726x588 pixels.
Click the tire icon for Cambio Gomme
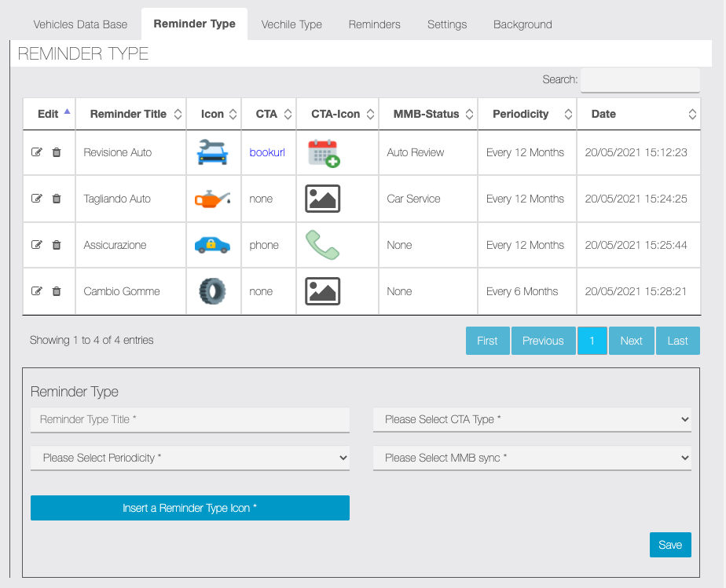click(212, 291)
